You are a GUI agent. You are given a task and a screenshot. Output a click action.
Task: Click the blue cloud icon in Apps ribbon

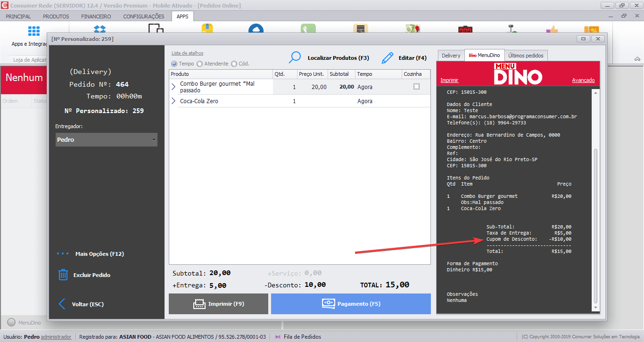point(256,29)
